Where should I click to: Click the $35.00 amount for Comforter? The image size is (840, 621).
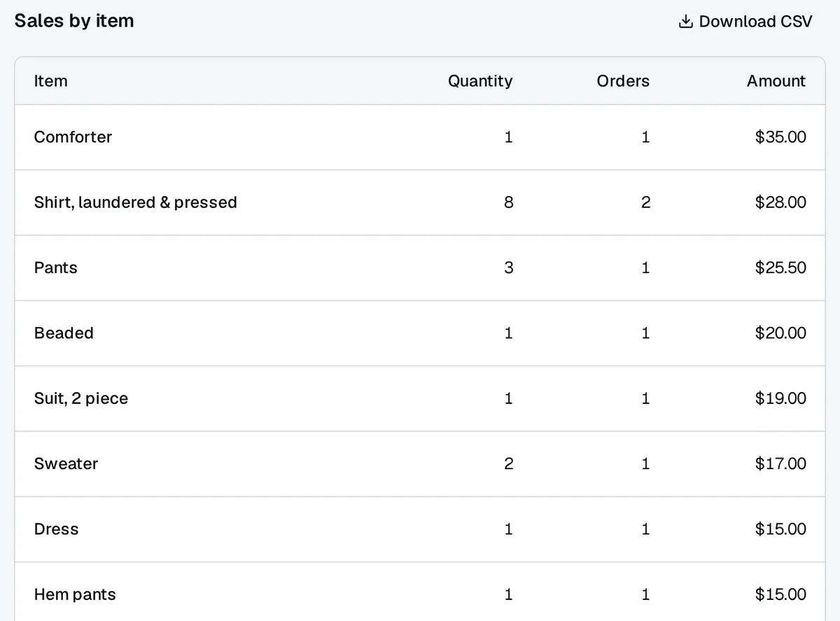[780, 137]
